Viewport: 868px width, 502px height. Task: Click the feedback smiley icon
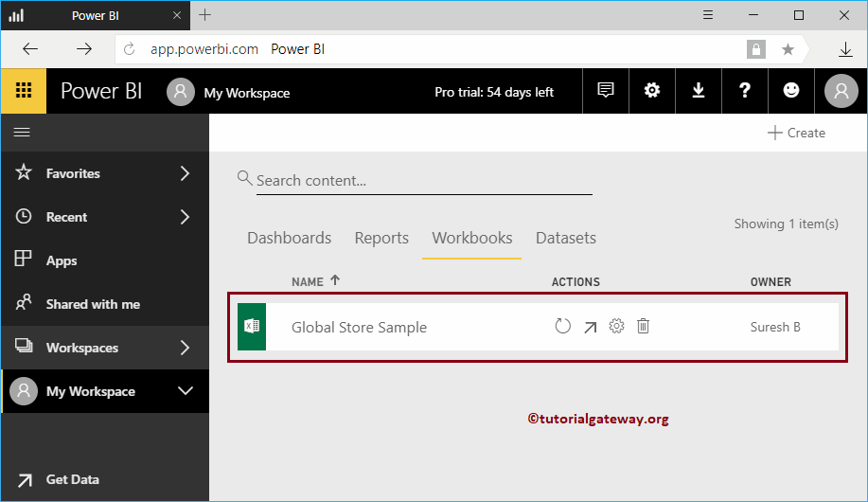click(791, 90)
